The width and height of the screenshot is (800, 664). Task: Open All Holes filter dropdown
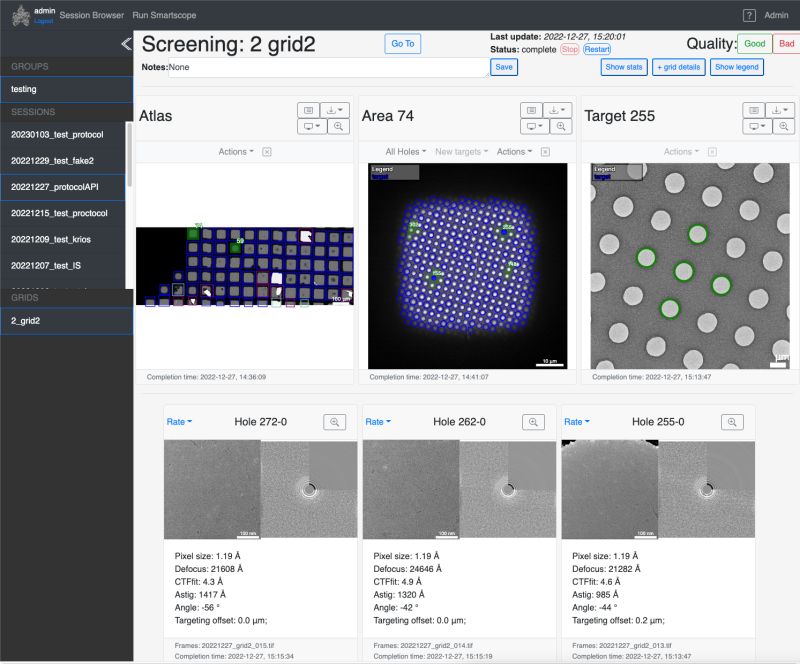coord(406,152)
